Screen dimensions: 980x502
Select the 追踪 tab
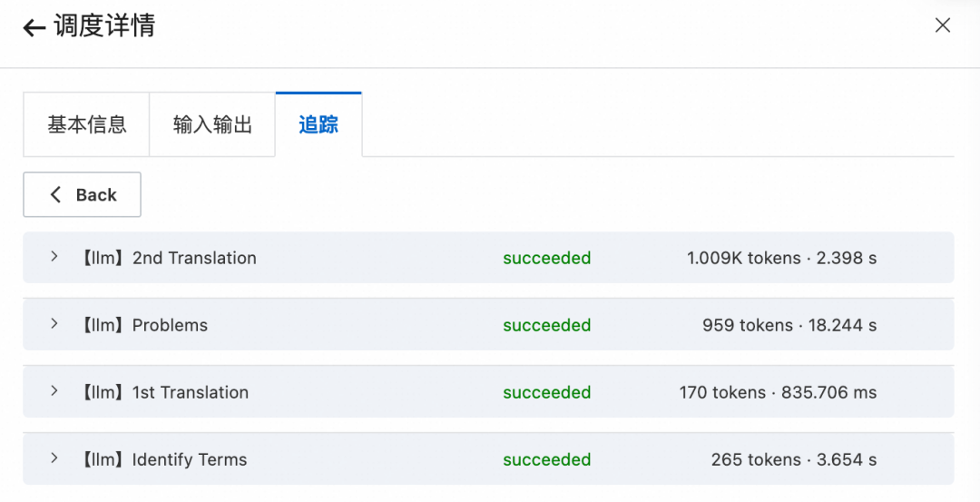pyautogui.click(x=318, y=124)
